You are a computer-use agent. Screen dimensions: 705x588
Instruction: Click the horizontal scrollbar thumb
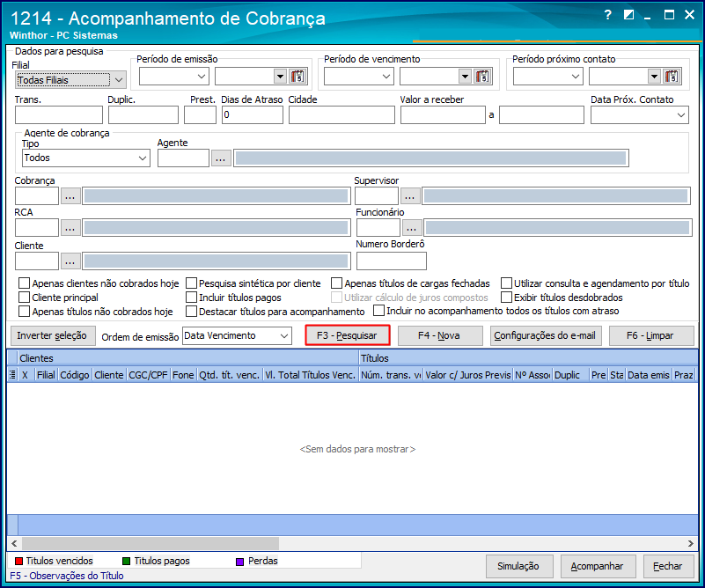[151, 543]
